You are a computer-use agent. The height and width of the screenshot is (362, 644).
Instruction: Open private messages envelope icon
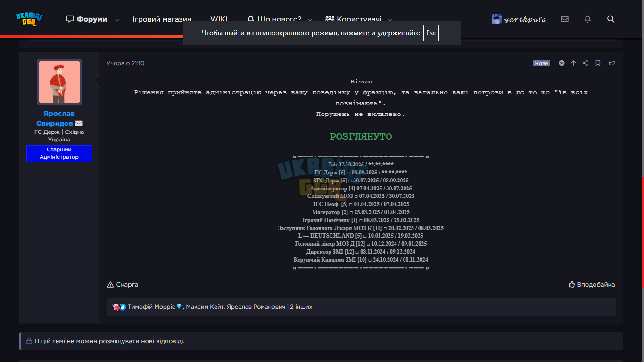tap(565, 19)
